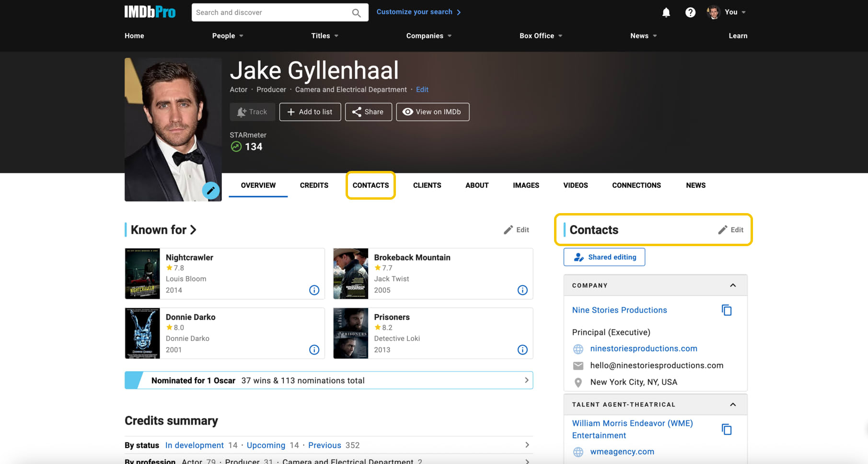Copy William Morris Endeavor contact info
This screenshot has height=464, width=868.
tap(726, 430)
